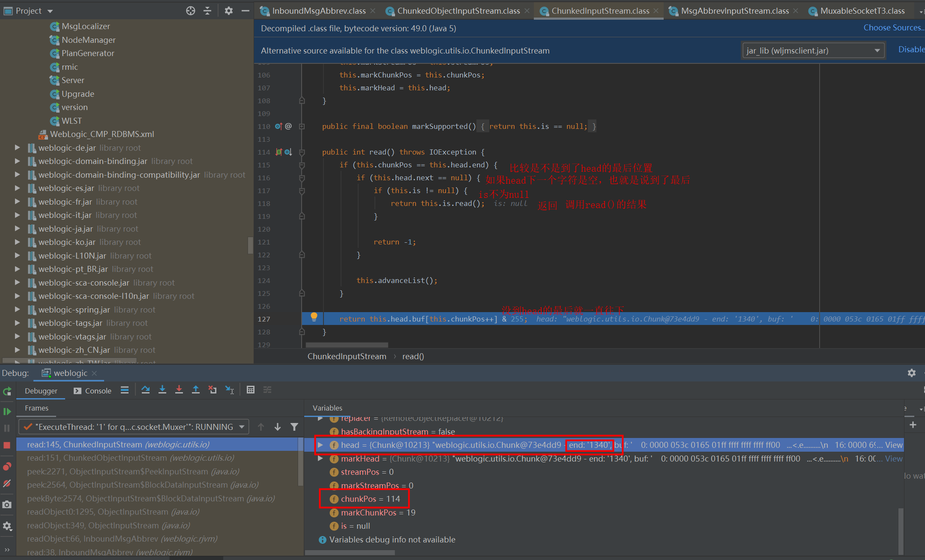Open the ExecuteThread selector dropdown
Screen dimensions: 925x560
[x=134, y=427]
